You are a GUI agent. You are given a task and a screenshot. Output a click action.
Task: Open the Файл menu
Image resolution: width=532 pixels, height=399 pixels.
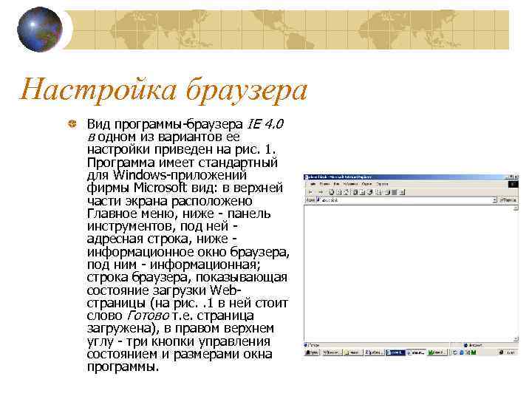pyautogui.click(x=313, y=184)
